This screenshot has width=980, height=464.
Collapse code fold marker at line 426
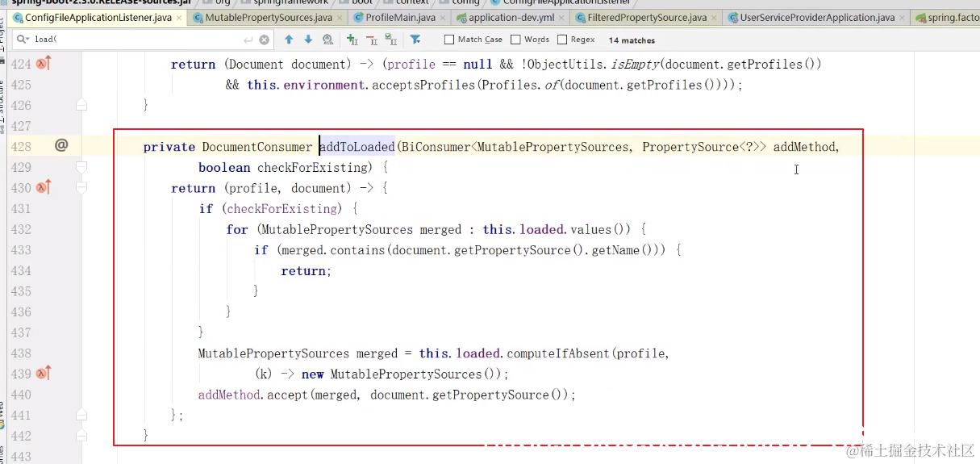coord(81,105)
